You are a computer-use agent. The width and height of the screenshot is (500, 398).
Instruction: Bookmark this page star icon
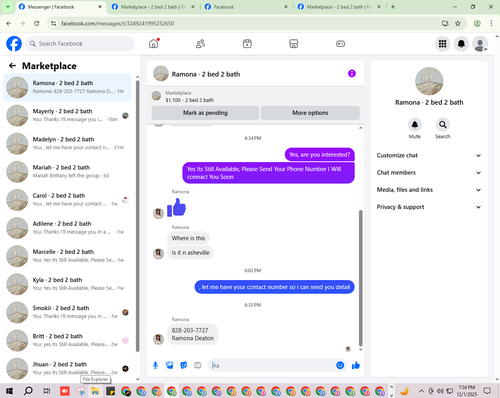458,23
